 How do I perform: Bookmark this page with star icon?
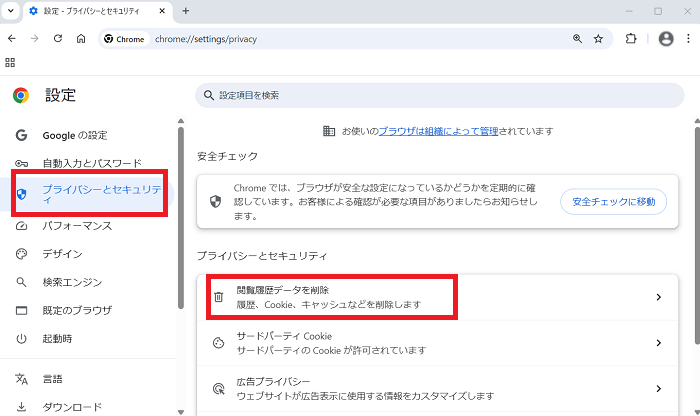pyautogui.click(x=598, y=39)
